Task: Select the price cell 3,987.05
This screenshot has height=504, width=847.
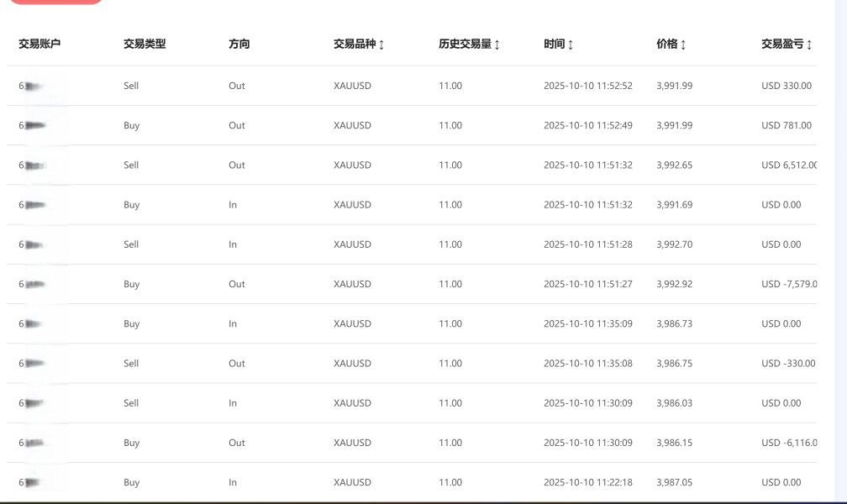Action: [674, 482]
